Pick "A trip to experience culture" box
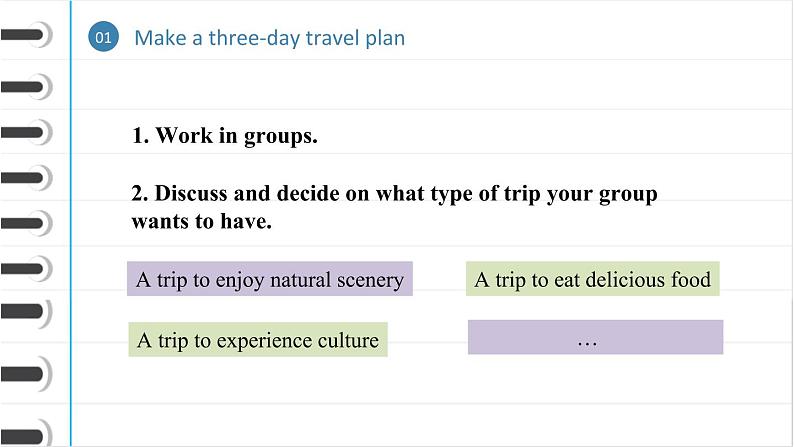794x447 pixels. (x=258, y=340)
